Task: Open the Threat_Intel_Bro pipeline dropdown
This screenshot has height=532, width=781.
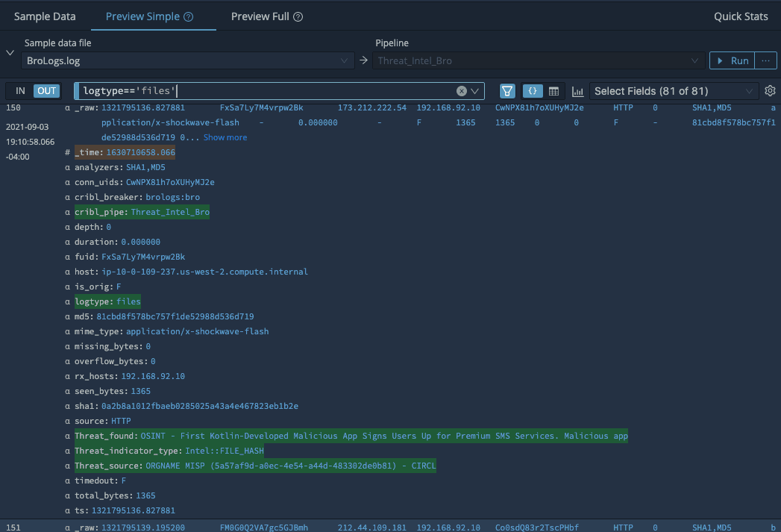Action: click(x=537, y=60)
